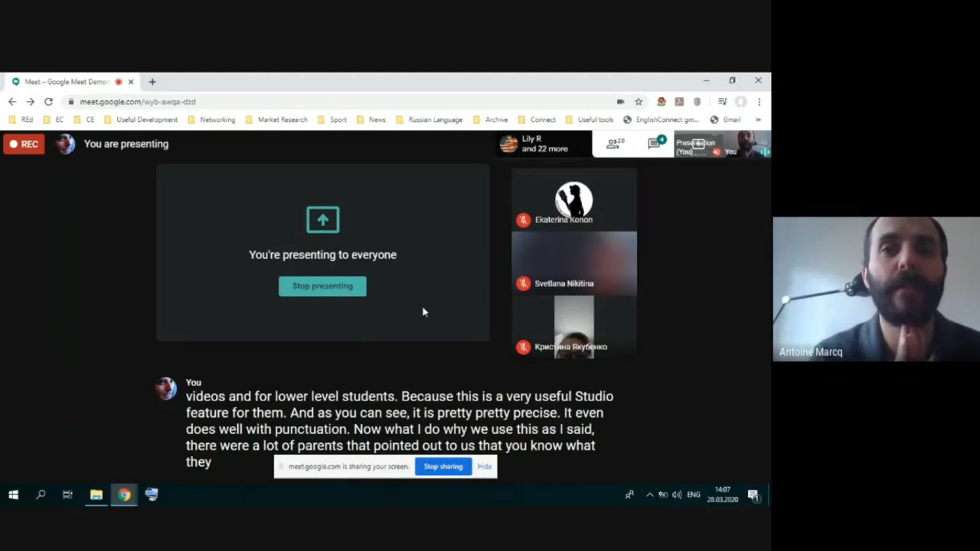980x551 pixels.
Task: Open the ENG language selector
Action: click(x=693, y=494)
